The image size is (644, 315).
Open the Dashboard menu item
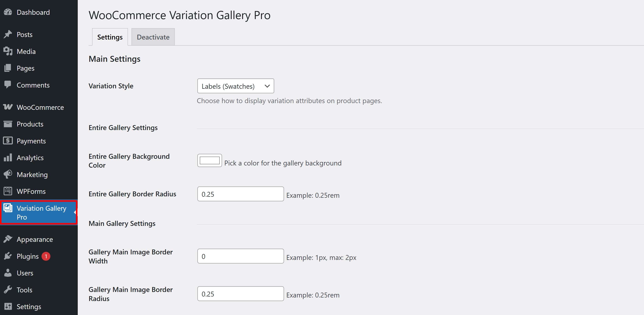coord(33,12)
